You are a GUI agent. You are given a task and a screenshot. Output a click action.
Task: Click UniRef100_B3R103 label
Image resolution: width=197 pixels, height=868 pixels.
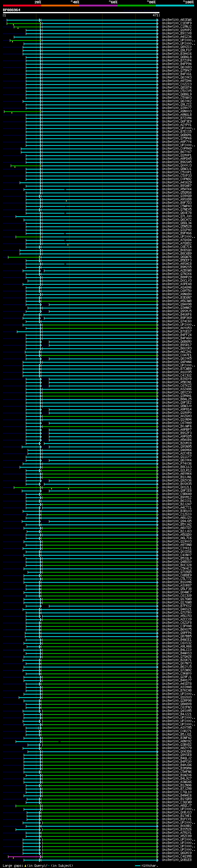177,511
